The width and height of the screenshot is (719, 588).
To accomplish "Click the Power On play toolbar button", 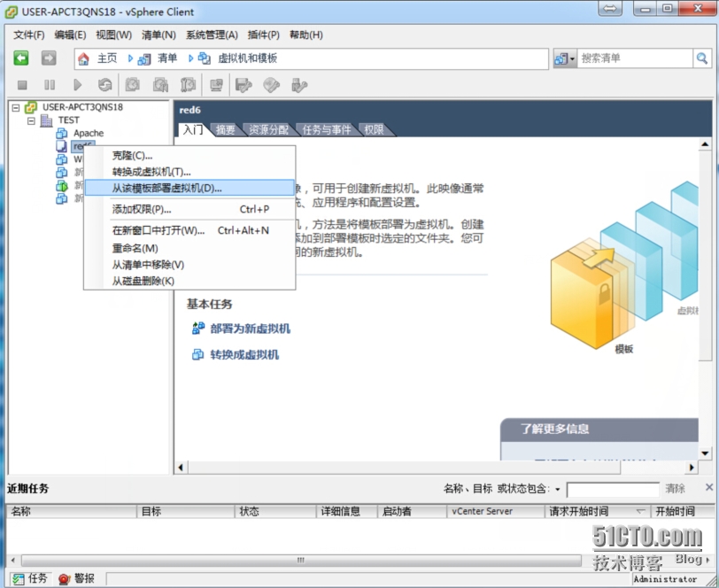I will point(78,85).
